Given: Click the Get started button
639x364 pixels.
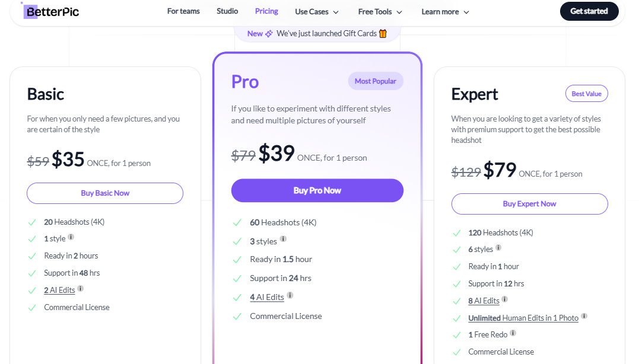Looking at the screenshot, I should [589, 11].
